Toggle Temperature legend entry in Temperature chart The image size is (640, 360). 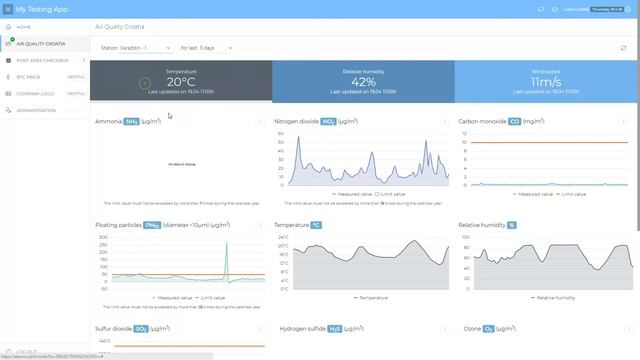371,298
